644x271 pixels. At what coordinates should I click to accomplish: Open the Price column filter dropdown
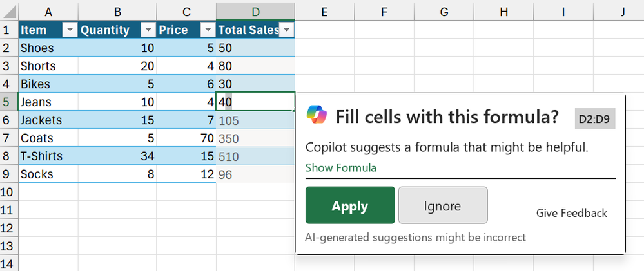pyautogui.click(x=209, y=30)
